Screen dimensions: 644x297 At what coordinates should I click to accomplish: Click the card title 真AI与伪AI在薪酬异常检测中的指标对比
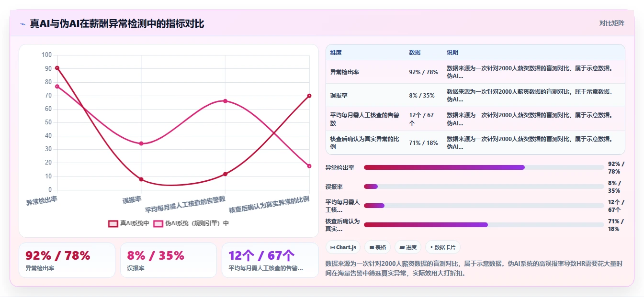[117, 23]
